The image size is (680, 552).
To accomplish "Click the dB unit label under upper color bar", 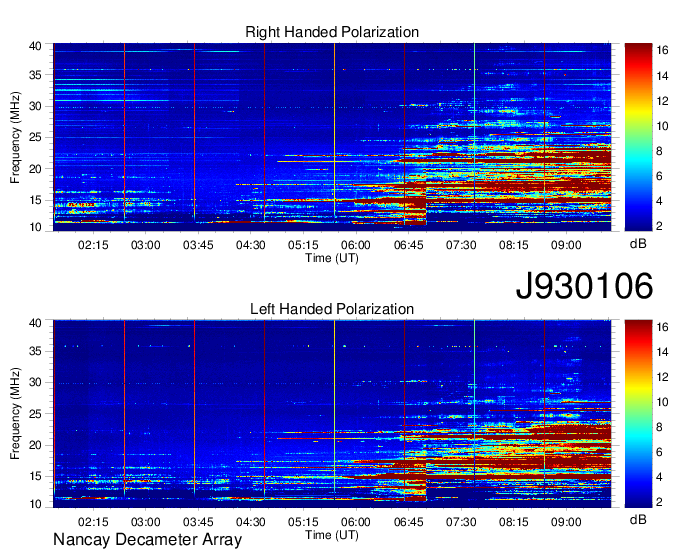I will click(638, 244).
